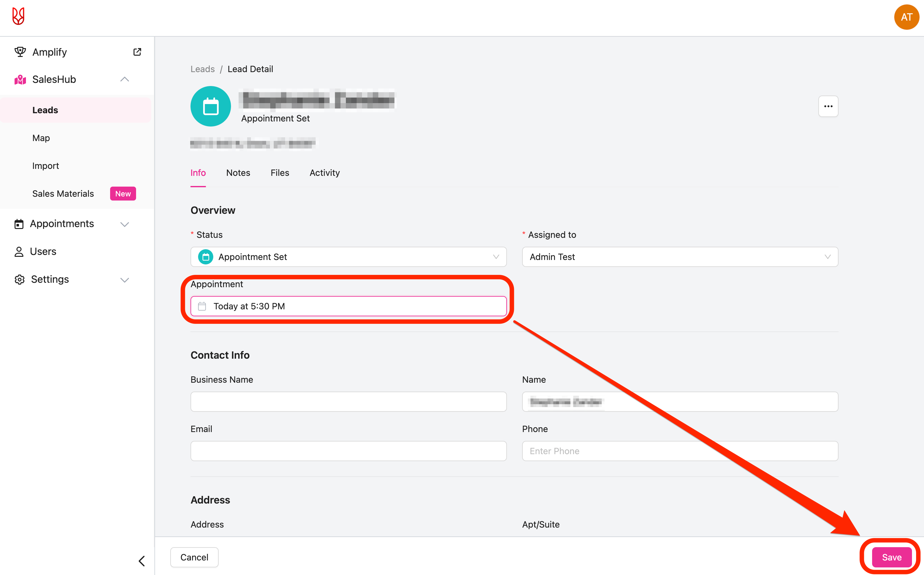Click the calendar icon in Appointment field
Viewport: 924px width, 575px height.
202,306
